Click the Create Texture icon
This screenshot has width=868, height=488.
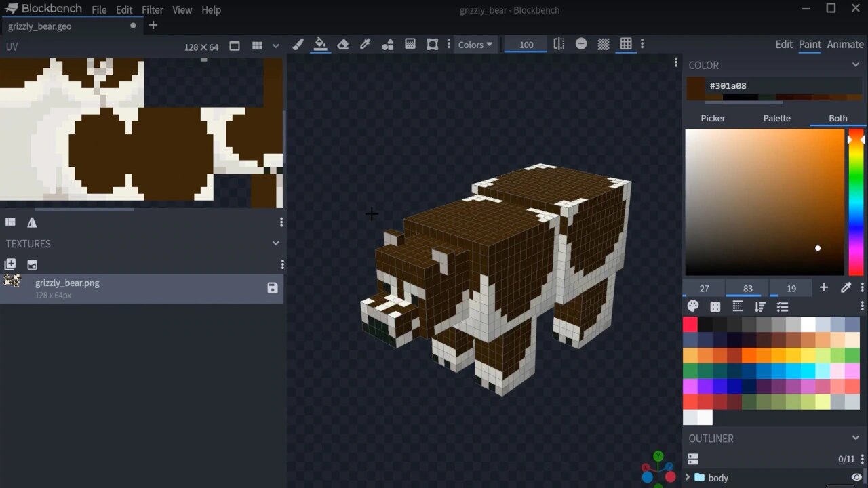coord(10,264)
